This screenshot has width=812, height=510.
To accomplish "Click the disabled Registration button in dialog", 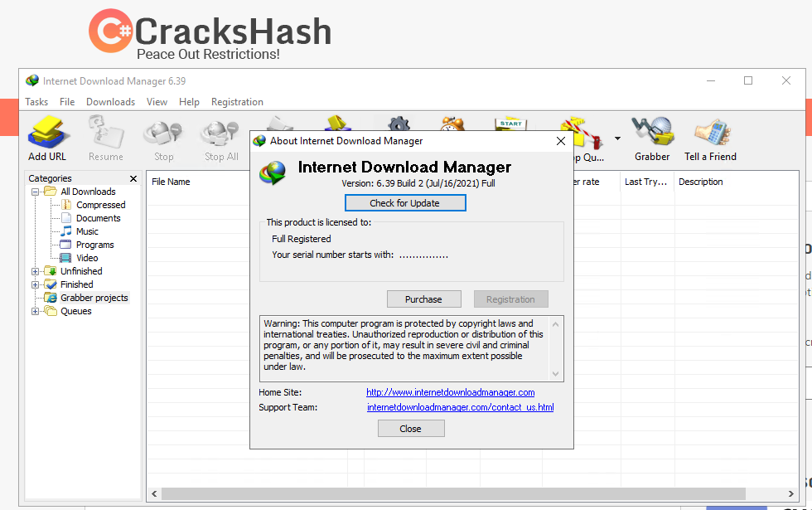I will (510, 299).
